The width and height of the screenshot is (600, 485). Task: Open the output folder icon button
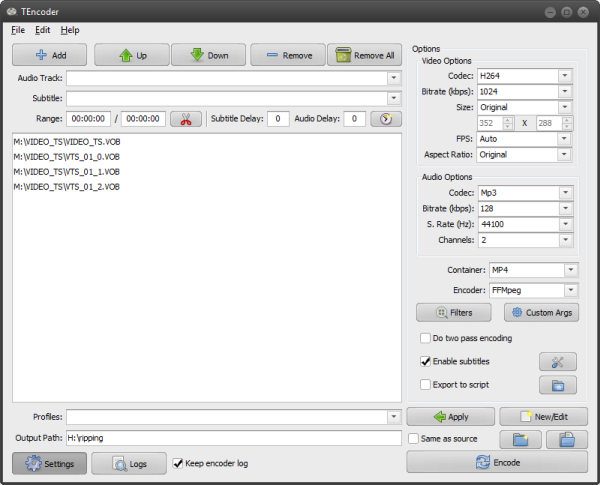tap(567, 439)
